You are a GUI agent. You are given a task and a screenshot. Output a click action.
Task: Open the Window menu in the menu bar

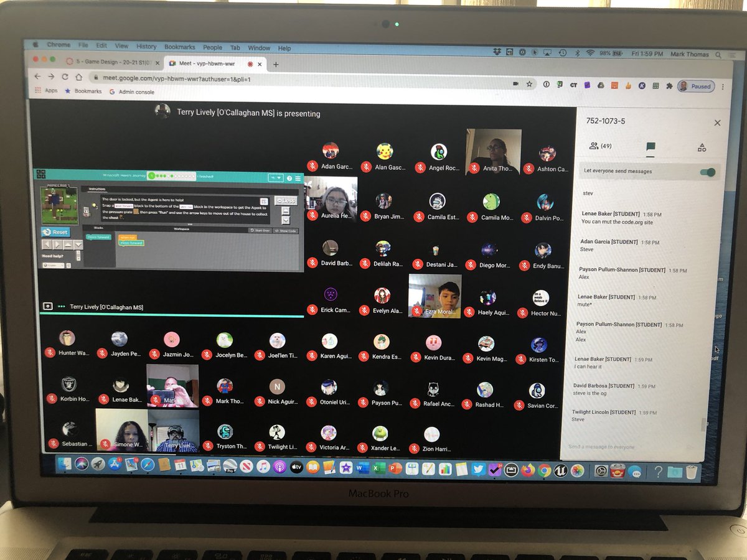[259, 48]
